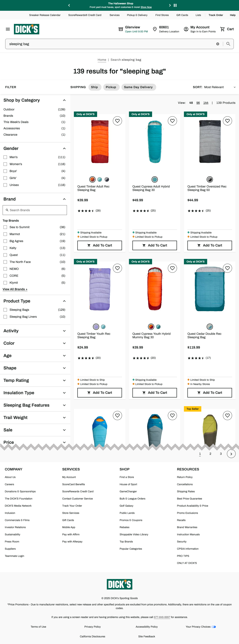Favorite the Quest Cypress Adult Hybrid bag
The image size is (239, 644).
(x=172, y=121)
